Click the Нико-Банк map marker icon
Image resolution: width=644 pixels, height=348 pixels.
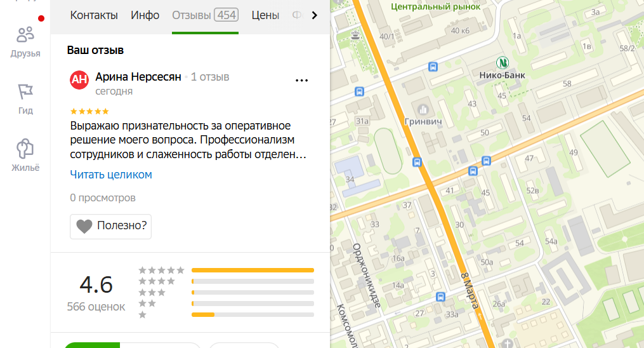(503, 62)
